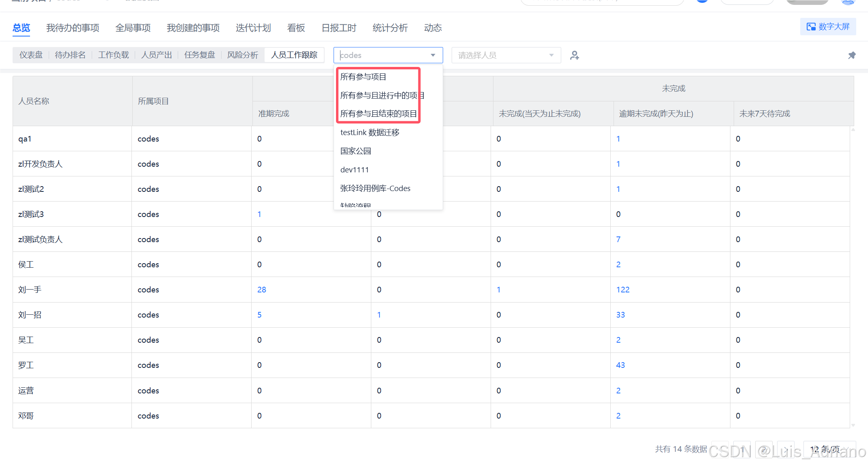This screenshot has height=466, width=868.
Task: Expand the 请选择人员 person selector
Action: pyautogui.click(x=506, y=55)
